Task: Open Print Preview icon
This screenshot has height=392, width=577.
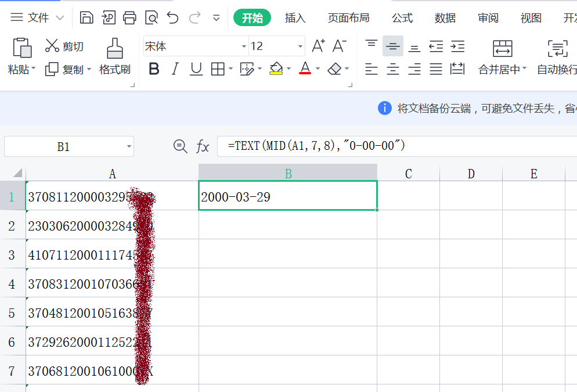Action: (152, 17)
